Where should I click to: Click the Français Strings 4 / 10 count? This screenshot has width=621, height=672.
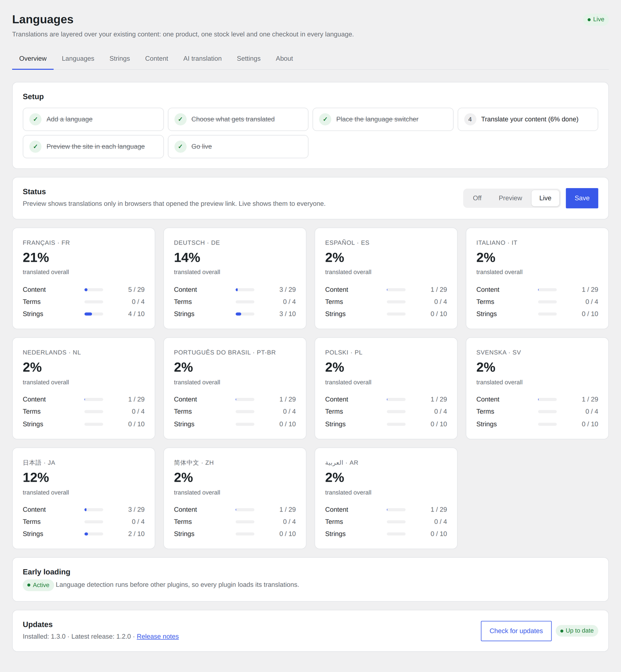click(136, 314)
